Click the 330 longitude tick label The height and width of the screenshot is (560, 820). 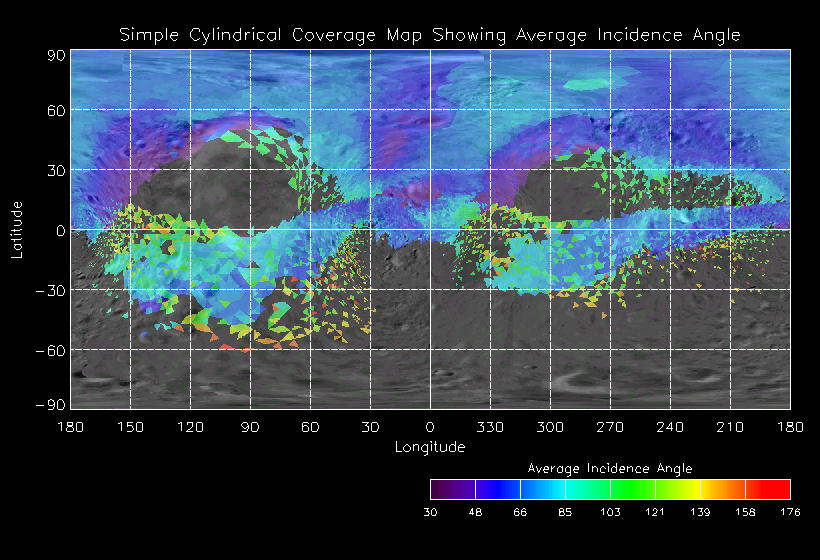pyautogui.click(x=490, y=427)
